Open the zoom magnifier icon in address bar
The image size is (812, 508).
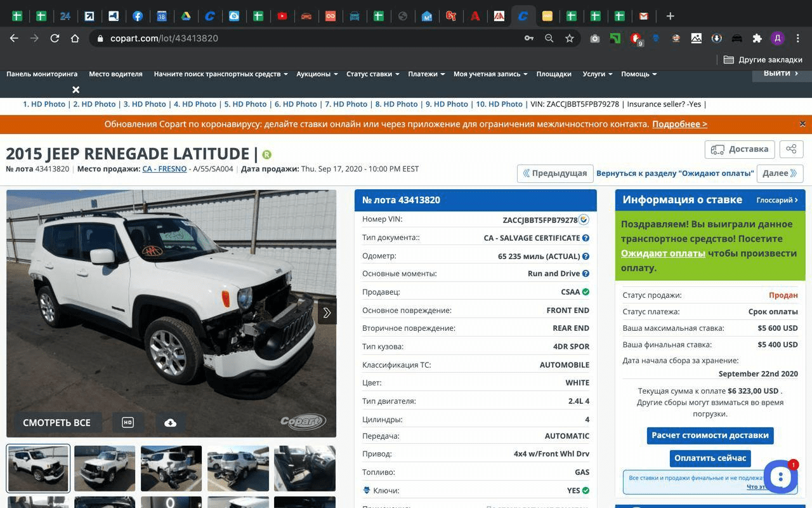point(549,38)
